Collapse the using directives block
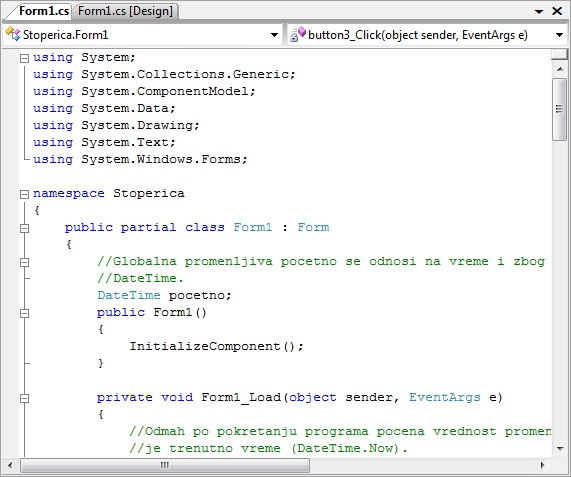This screenshot has width=571, height=477. pos(24,58)
